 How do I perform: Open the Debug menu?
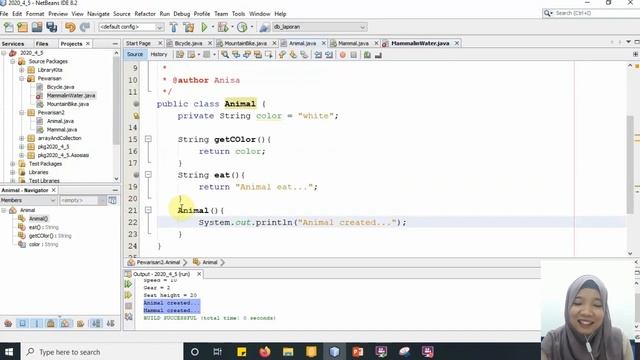click(x=182, y=14)
